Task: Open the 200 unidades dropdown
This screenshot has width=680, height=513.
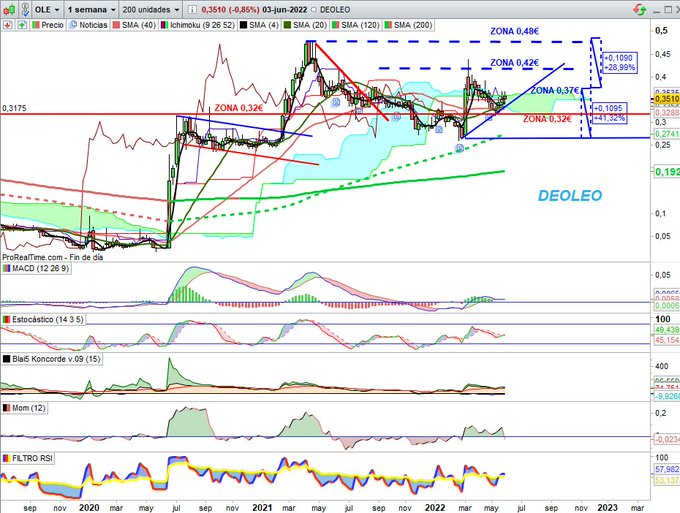Action: point(150,9)
